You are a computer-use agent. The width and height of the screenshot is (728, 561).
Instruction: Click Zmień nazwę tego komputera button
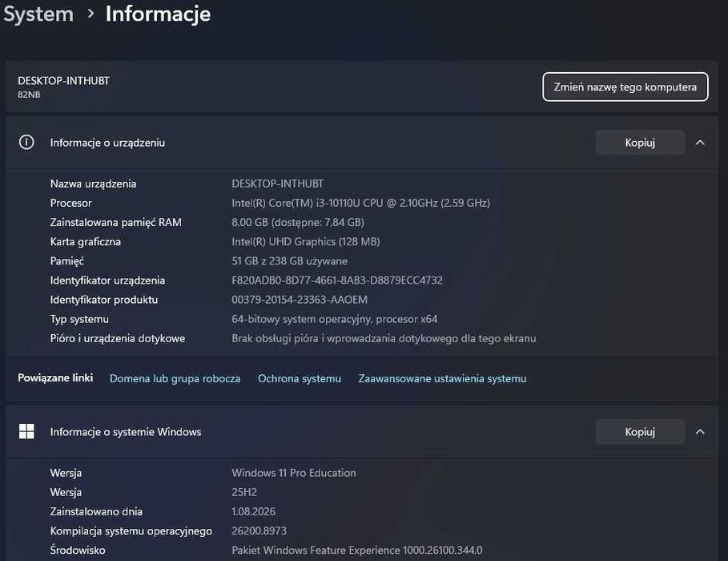(625, 87)
